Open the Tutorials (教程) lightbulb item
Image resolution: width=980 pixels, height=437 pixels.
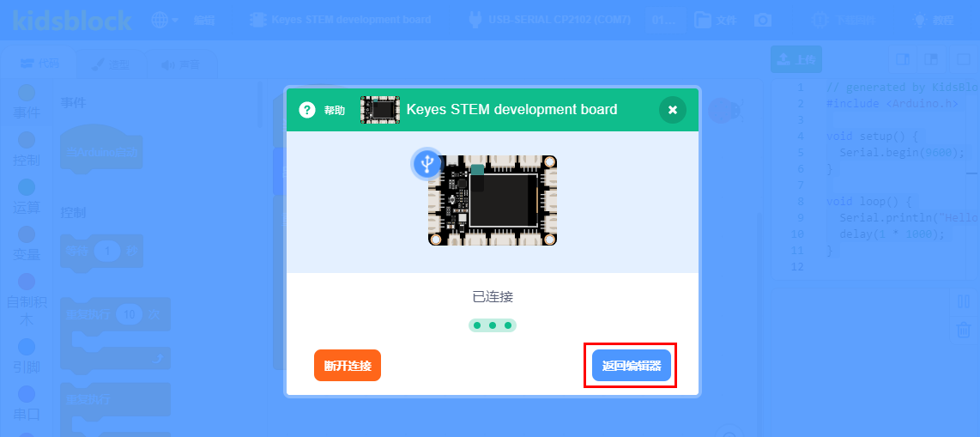934,20
